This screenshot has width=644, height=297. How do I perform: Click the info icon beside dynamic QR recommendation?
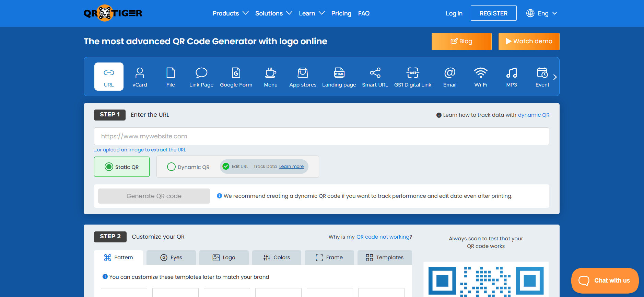(219, 196)
